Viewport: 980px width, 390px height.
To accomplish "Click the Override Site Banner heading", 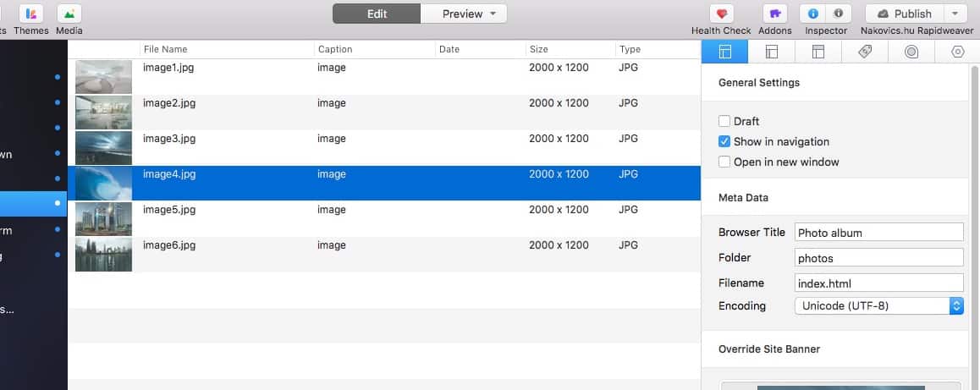I will click(768, 349).
